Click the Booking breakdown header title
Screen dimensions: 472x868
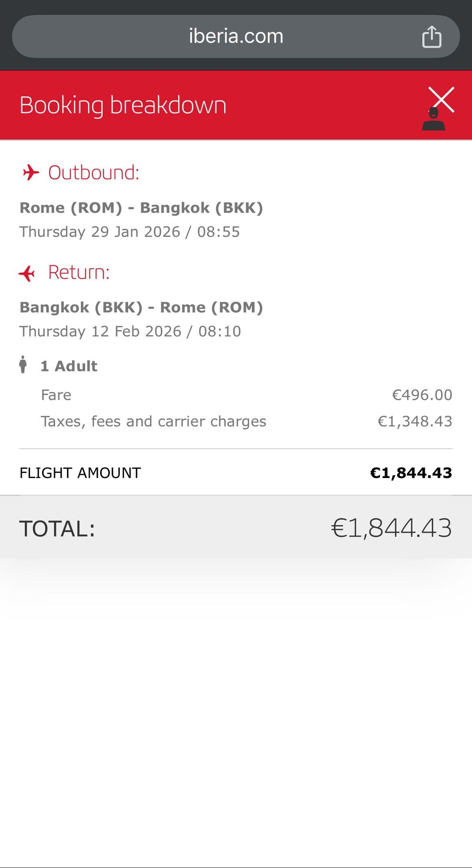pos(123,105)
